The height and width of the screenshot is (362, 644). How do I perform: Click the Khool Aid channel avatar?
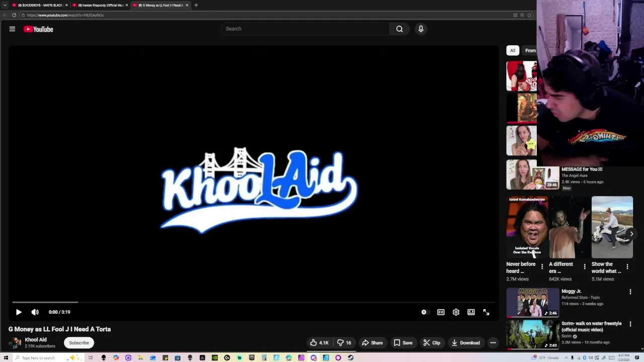point(15,343)
